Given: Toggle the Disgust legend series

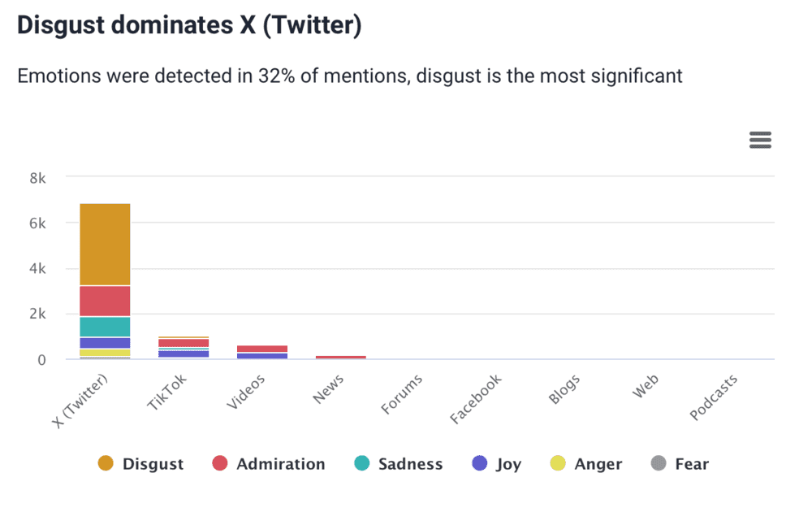Looking at the screenshot, I should pyautogui.click(x=153, y=464).
